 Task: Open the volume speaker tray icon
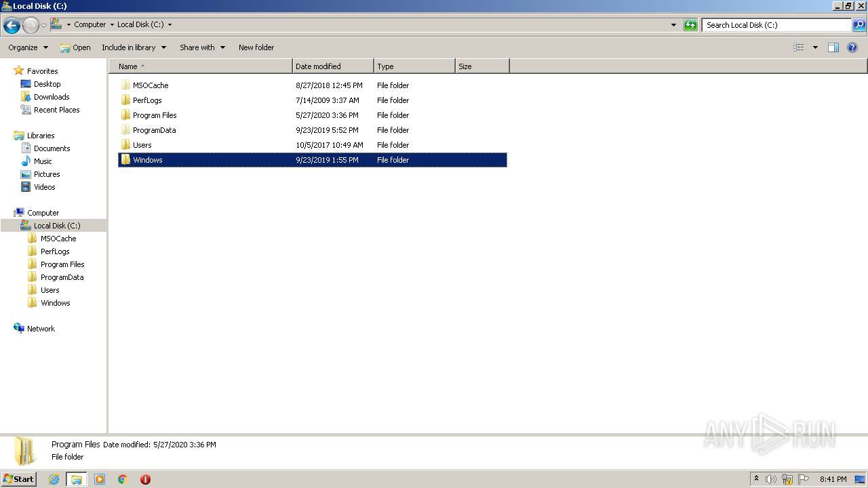pyautogui.click(x=770, y=479)
